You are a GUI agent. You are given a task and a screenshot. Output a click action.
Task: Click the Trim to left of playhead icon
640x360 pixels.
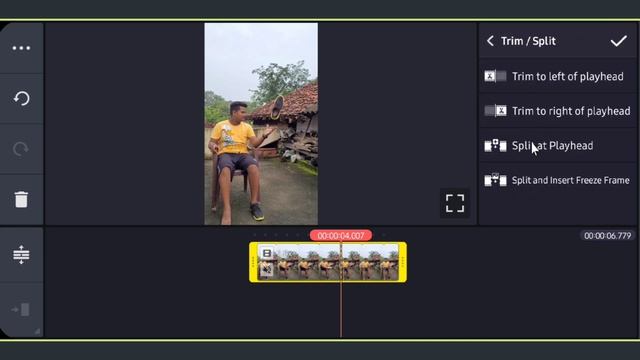(495, 76)
